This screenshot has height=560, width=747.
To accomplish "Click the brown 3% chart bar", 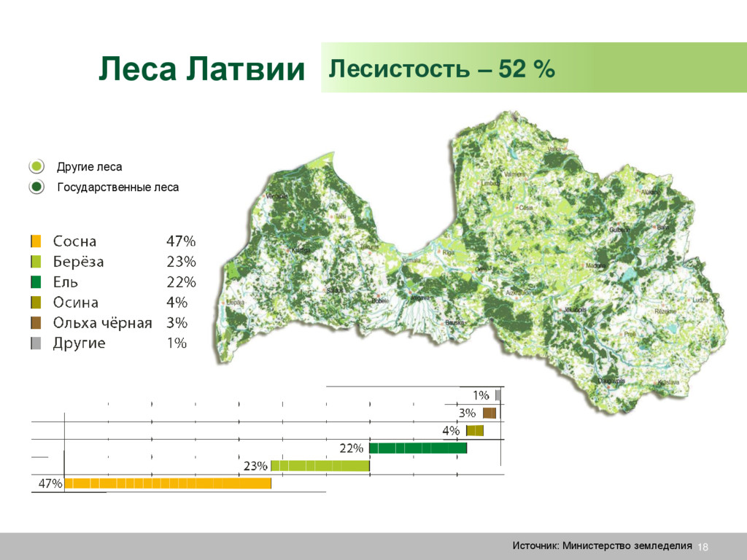I will tap(489, 413).
